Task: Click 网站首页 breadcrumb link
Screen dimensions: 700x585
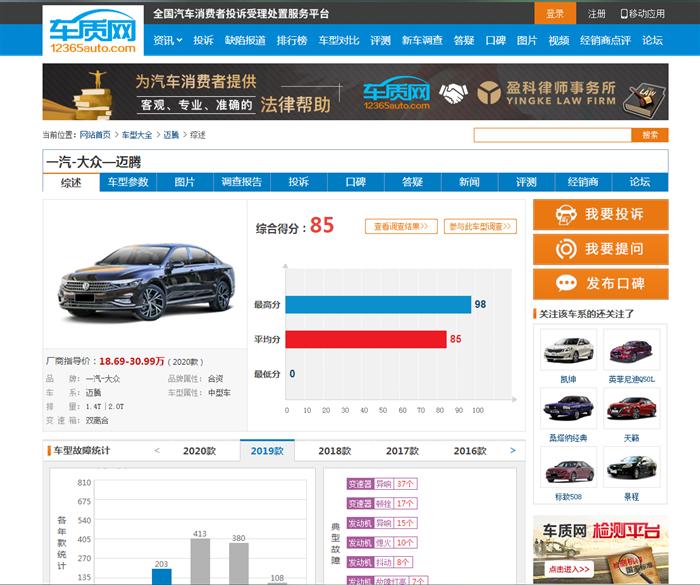Action: (x=95, y=135)
